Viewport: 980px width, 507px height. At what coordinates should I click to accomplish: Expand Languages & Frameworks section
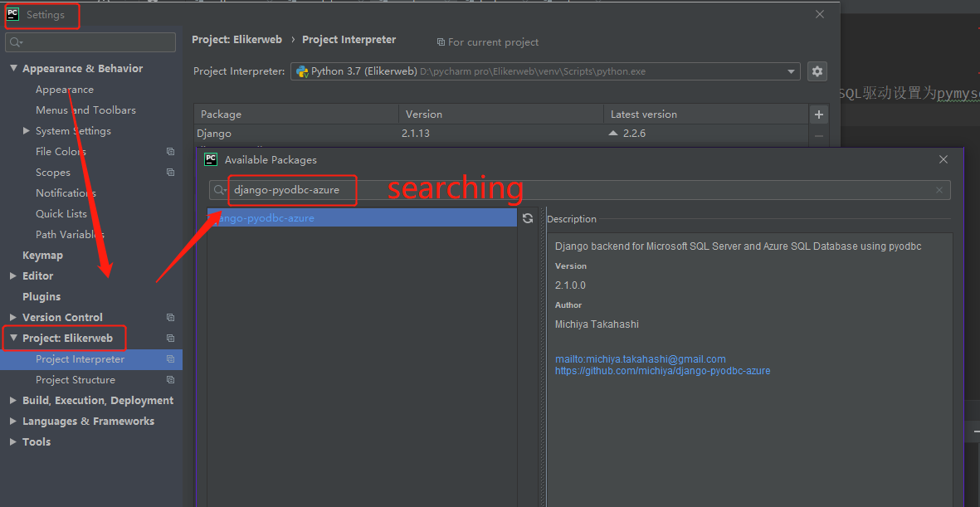tap(13, 421)
